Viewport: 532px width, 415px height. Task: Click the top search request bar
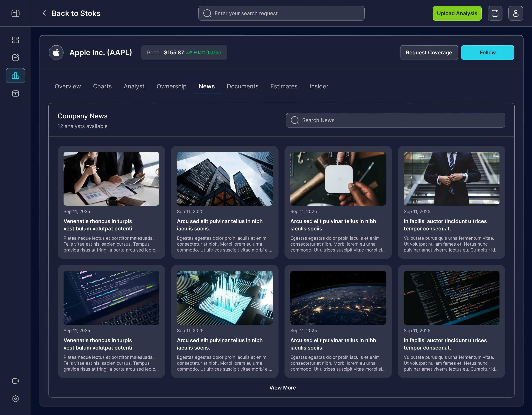281,14
